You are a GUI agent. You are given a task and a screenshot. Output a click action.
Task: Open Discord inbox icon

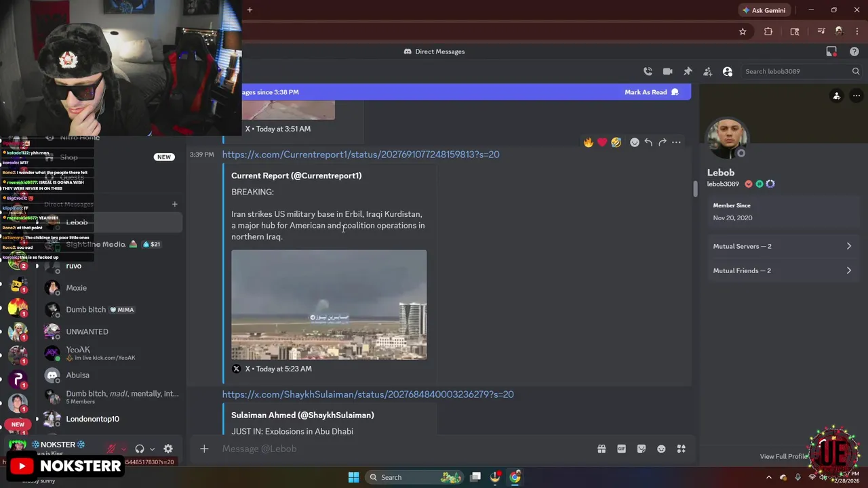(x=831, y=52)
